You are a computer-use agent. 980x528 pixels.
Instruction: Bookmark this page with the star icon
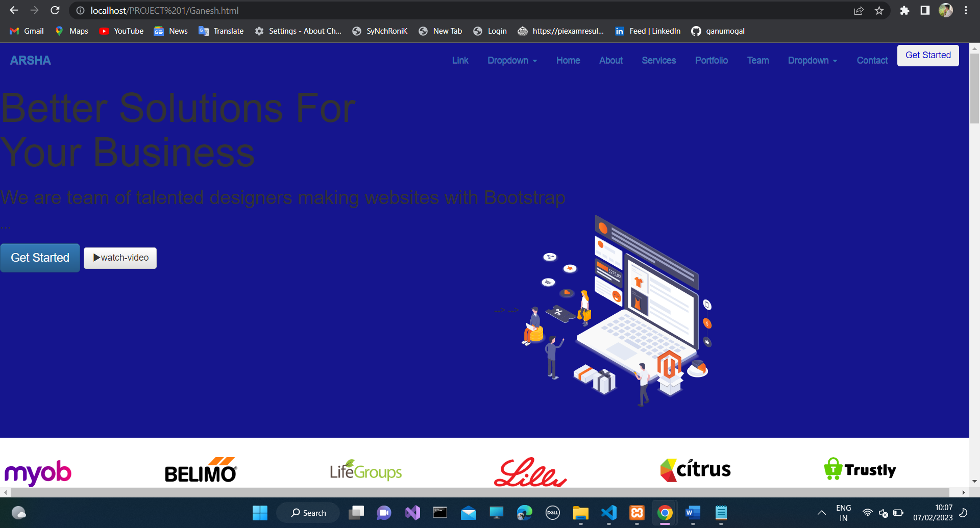coord(879,11)
